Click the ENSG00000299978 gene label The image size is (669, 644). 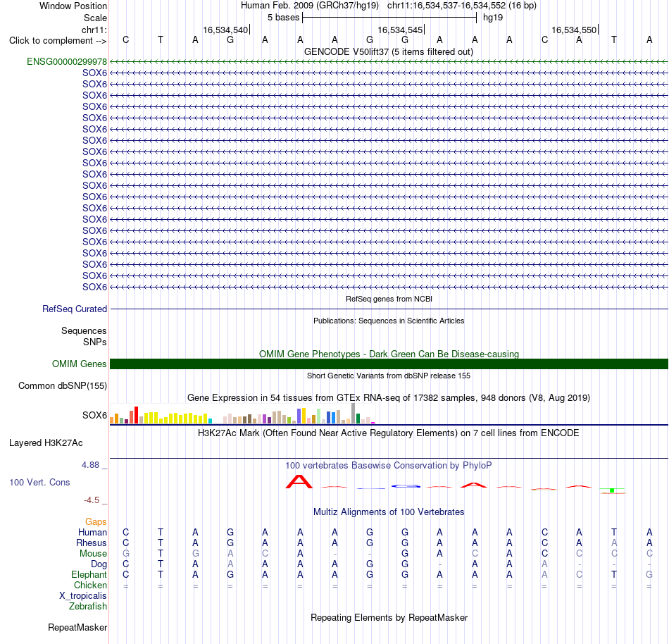coord(67,61)
